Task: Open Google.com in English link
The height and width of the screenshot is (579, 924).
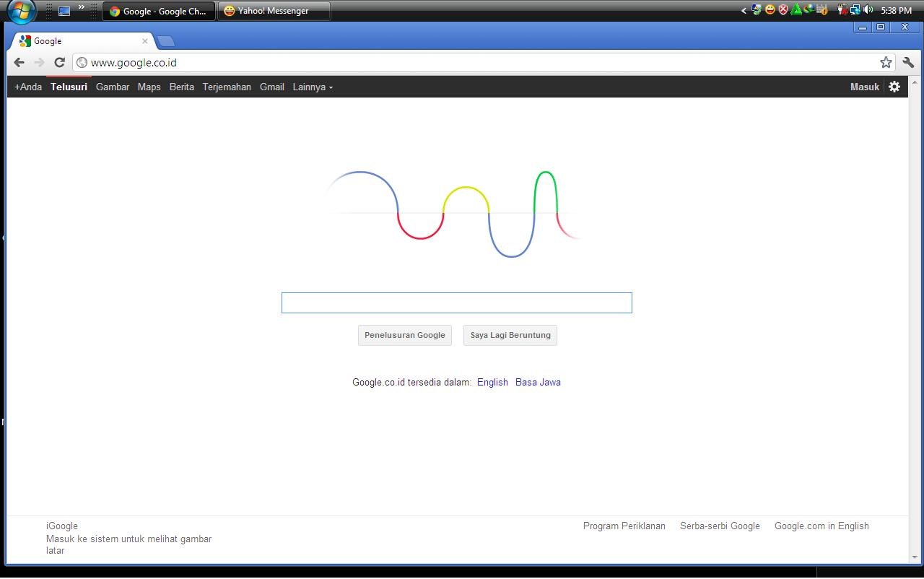Action: click(x=821, y=526)
